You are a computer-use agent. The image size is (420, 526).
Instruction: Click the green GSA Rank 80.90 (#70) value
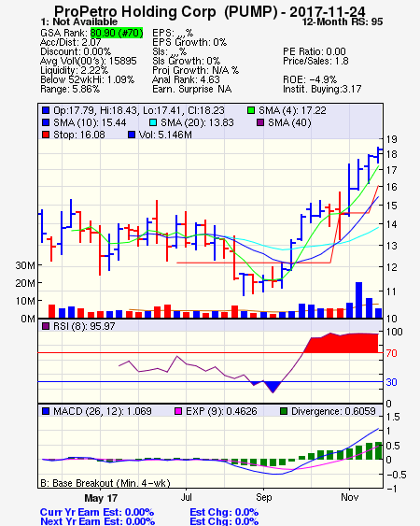117,33
